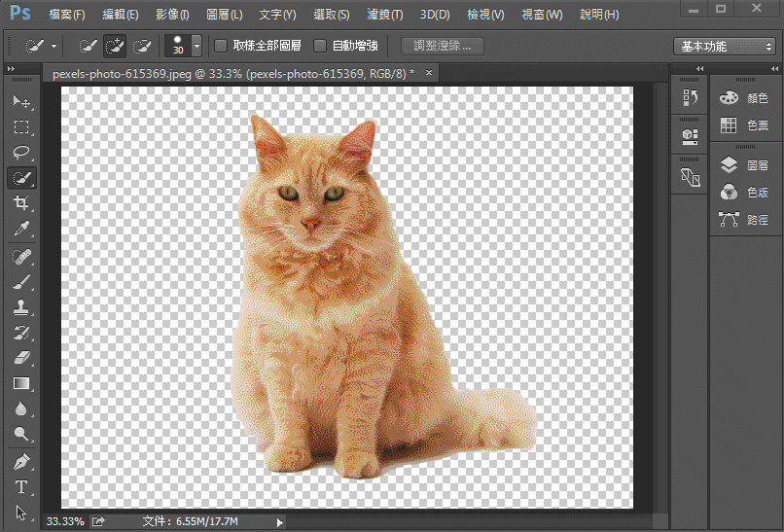Click the 調整邊緣... button
This screenshot has width=784, height=532.
[x=443, y=47]
